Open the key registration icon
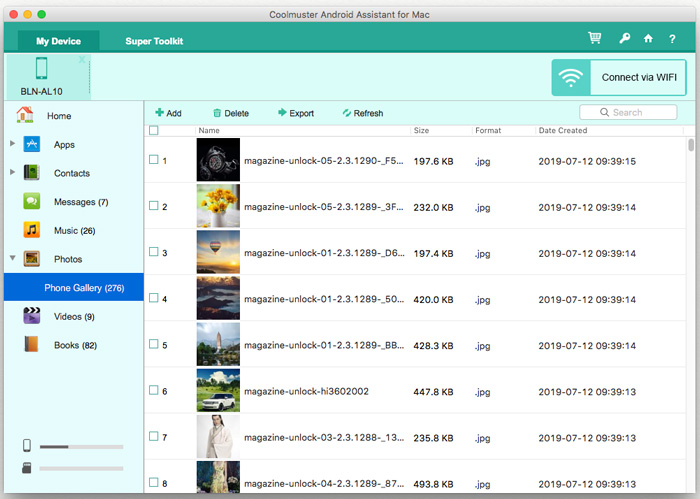The width and height of the screenshot is (700, 499). click(x=623, y=39)
